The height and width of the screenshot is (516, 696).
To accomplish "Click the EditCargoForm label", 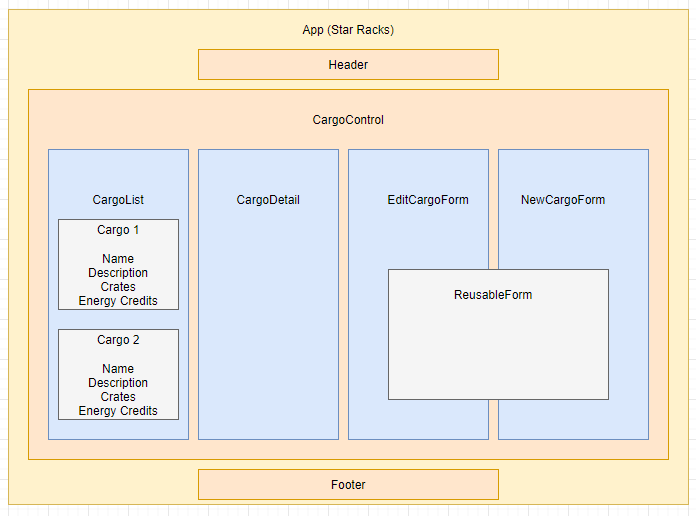I will (428, 200).
